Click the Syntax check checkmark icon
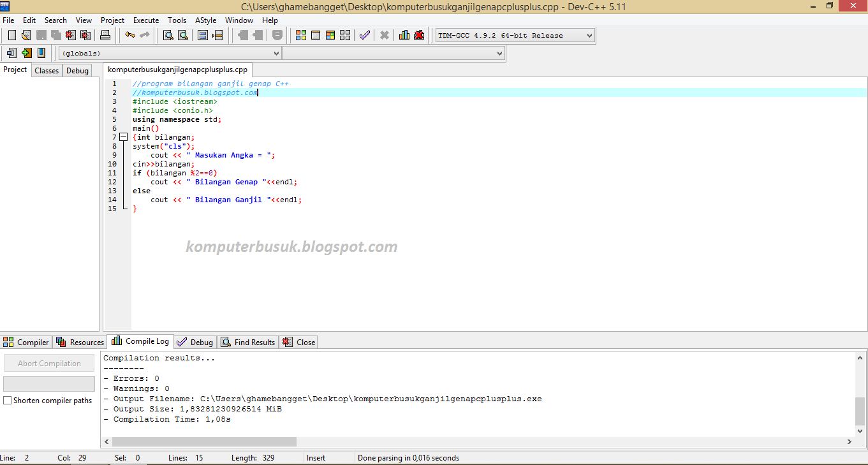The image size is (868, 465). click(x=364, y=35)
